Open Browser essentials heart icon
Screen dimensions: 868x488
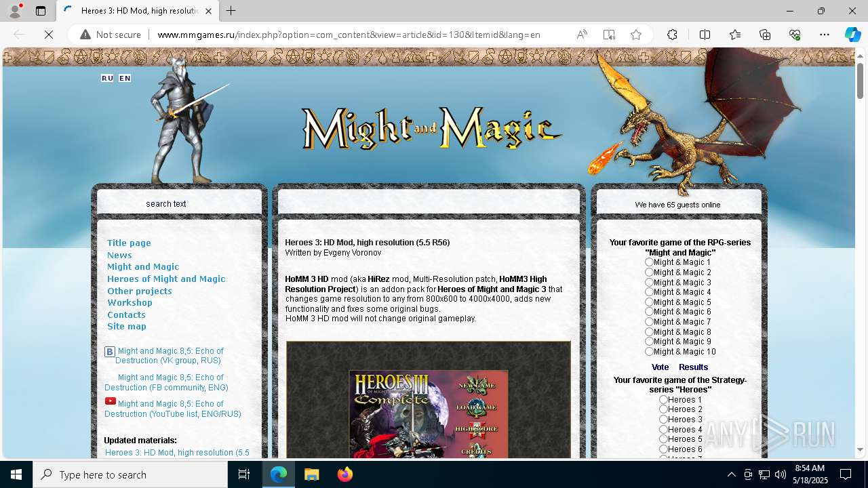(x=795, y=35)
